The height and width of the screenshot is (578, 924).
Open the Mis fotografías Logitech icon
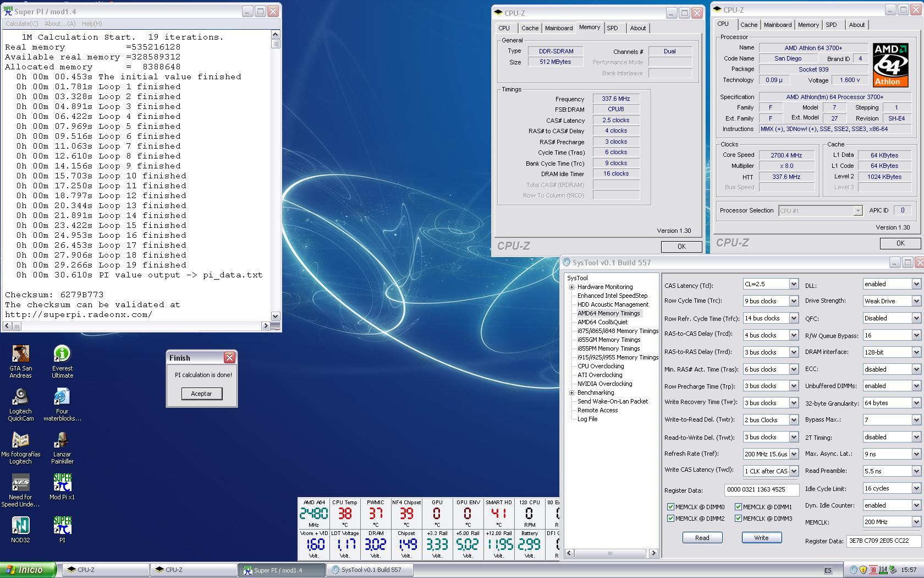[20, 440]
